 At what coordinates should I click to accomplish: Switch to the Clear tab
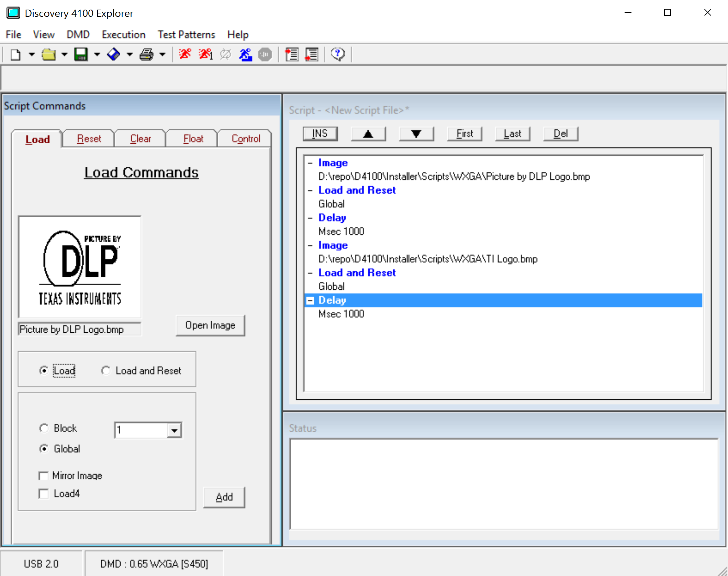(x=141, y=139)
